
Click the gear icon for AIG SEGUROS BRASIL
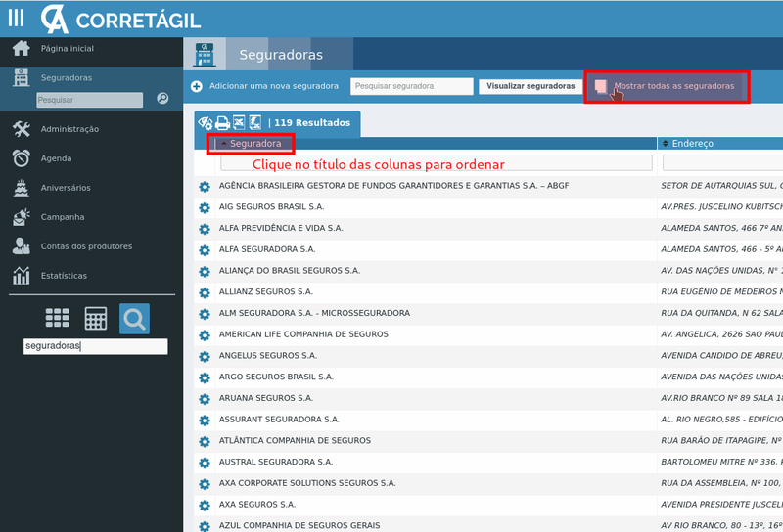click(x=205, y=207)
